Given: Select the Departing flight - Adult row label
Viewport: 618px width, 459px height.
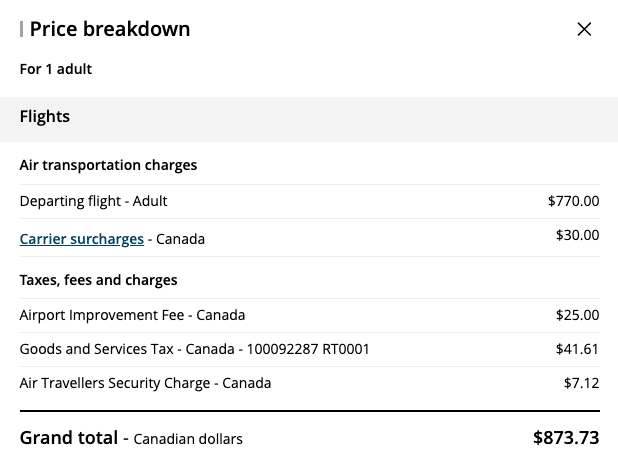Looking at the screenshot, I should tap(93, 201).
